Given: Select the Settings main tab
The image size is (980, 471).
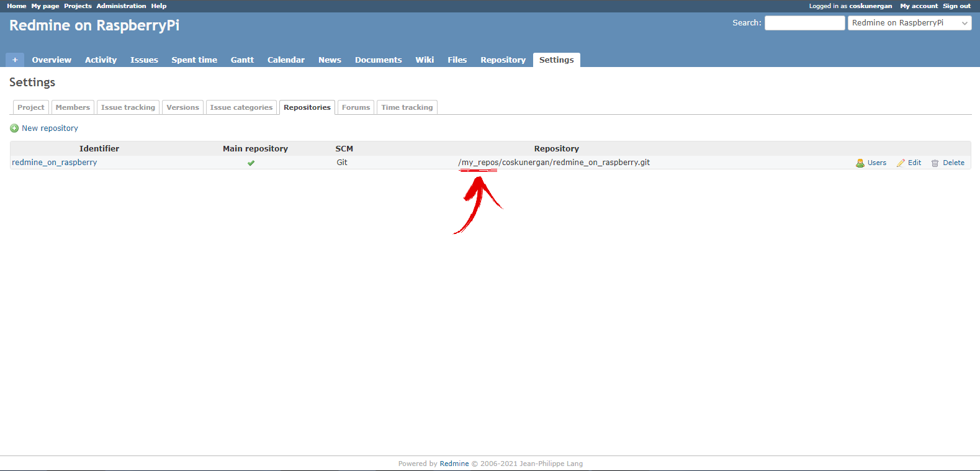Looking at the screenshot, I should tap(556, 60).
